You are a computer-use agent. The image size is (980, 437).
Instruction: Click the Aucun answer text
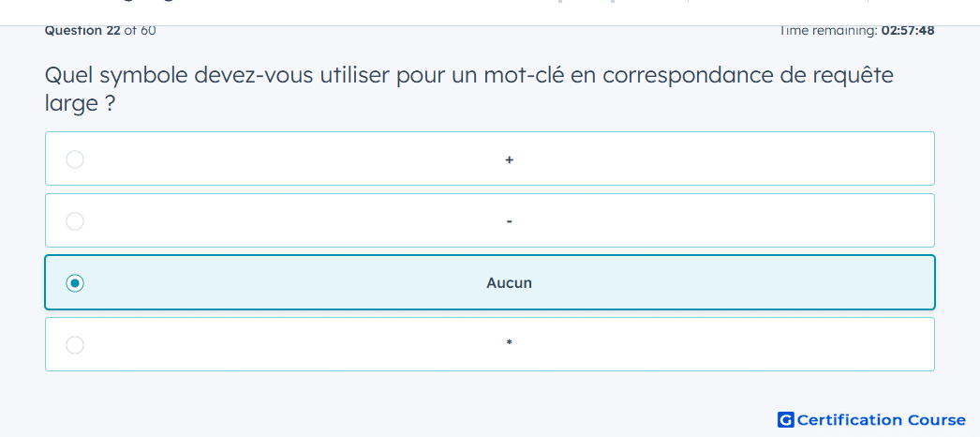click(510, 282)
